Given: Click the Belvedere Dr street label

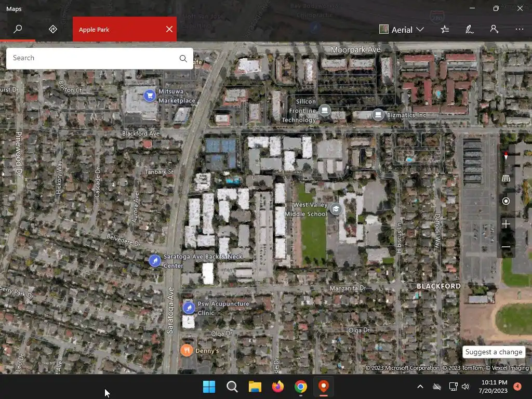Looking at the screenshot, I should [124, 240].
